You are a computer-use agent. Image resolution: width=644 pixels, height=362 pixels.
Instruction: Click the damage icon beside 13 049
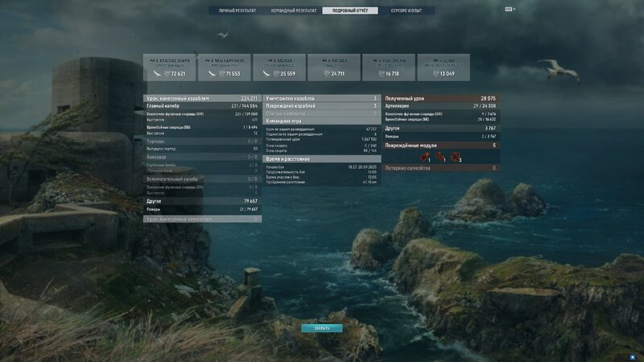tap(436, 73)
